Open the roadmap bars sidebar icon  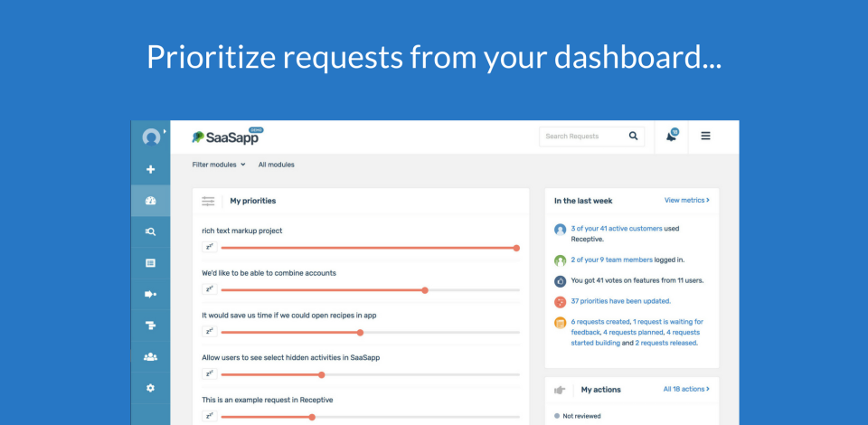point(151,326)
